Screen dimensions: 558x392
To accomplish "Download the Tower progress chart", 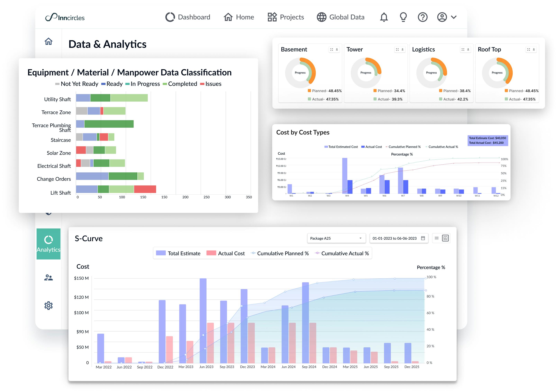I will coord(402,49).
